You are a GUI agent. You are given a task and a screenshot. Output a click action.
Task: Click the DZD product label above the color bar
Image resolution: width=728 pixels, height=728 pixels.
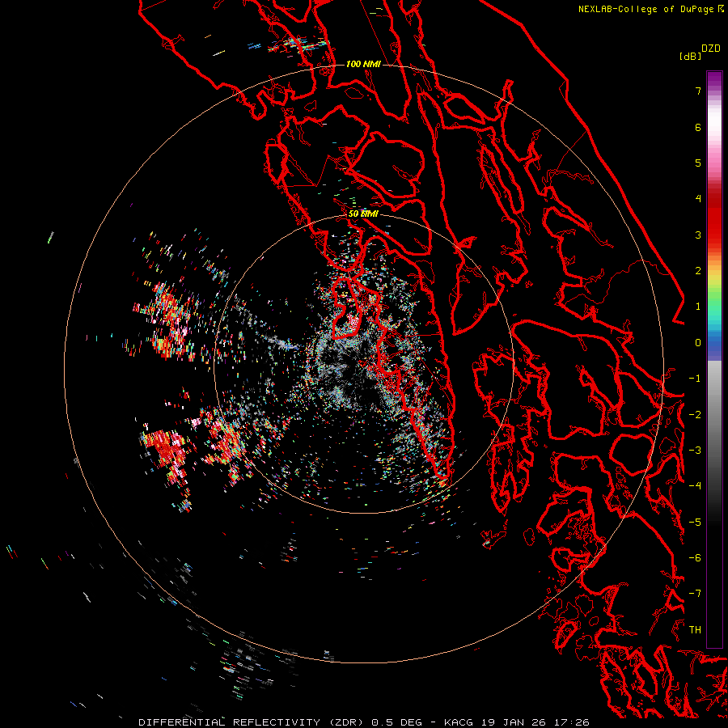pos(711,49)
